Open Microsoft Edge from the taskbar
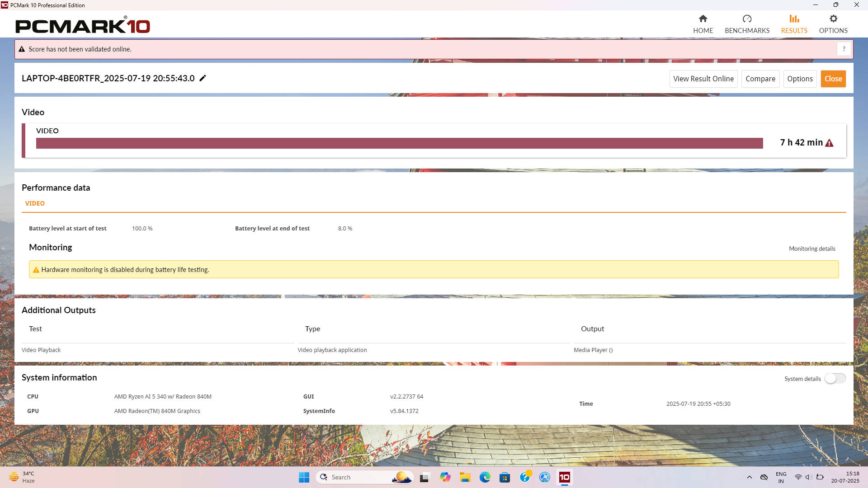The image size is (868, 488). (x=485, y=477)
